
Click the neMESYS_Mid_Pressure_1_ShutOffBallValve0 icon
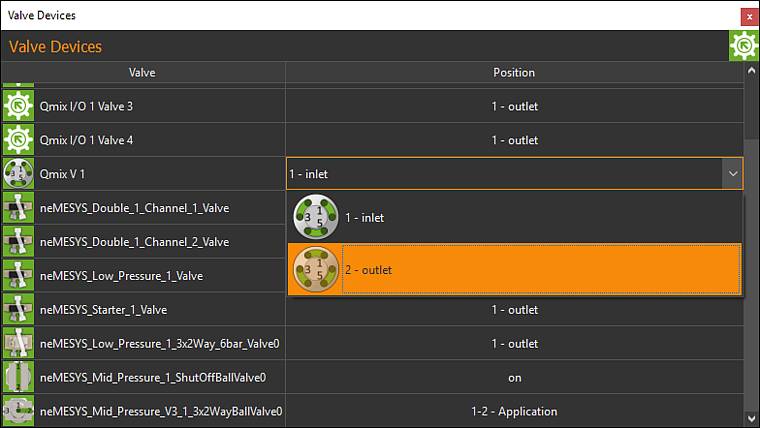click(18, 377)
